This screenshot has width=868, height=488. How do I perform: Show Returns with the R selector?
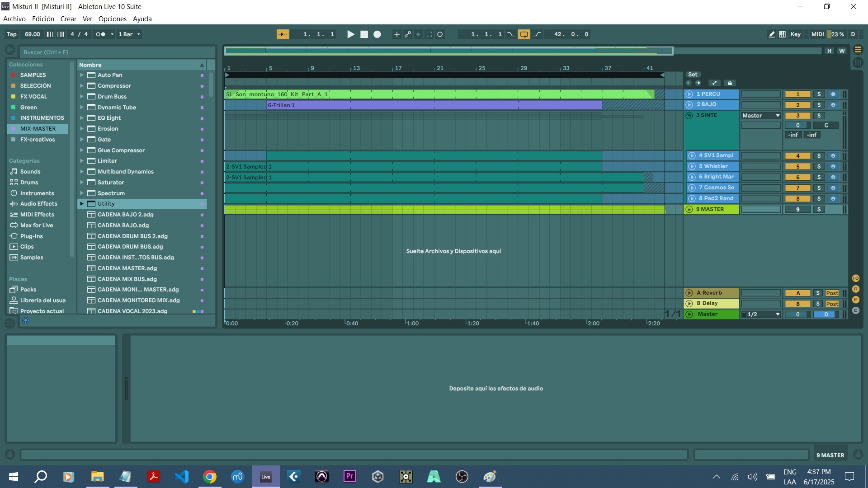point(855,289)
